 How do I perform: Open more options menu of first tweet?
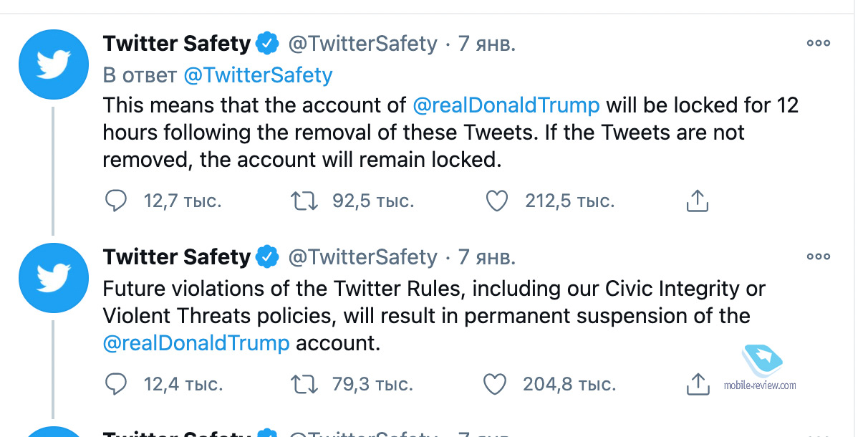pos(818,43)
